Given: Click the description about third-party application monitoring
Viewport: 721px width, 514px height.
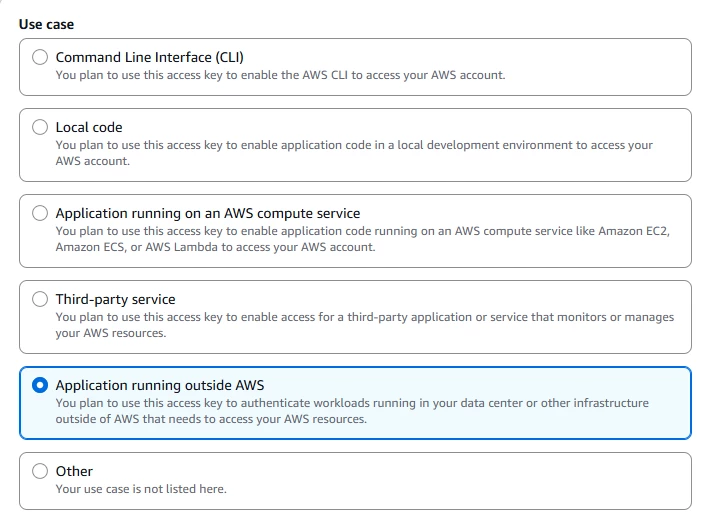Looking at the screenshot, I should coord(365,325).
